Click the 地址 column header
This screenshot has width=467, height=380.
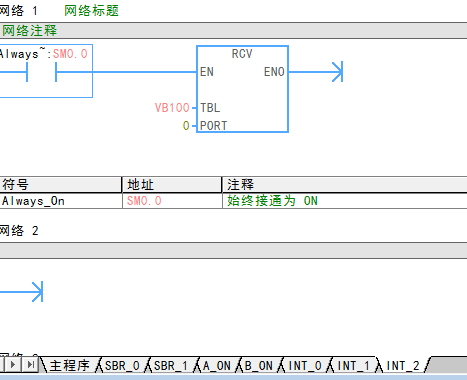[172, 184]
